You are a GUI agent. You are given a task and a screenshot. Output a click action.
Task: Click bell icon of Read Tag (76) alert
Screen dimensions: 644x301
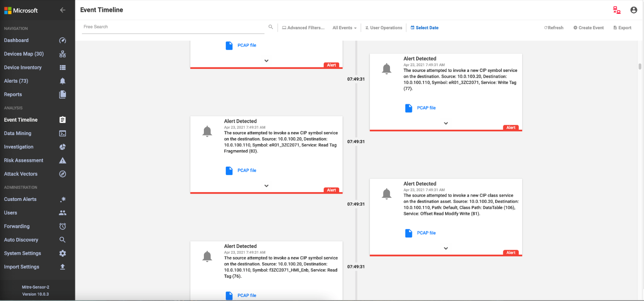click(x=207, y=256)
